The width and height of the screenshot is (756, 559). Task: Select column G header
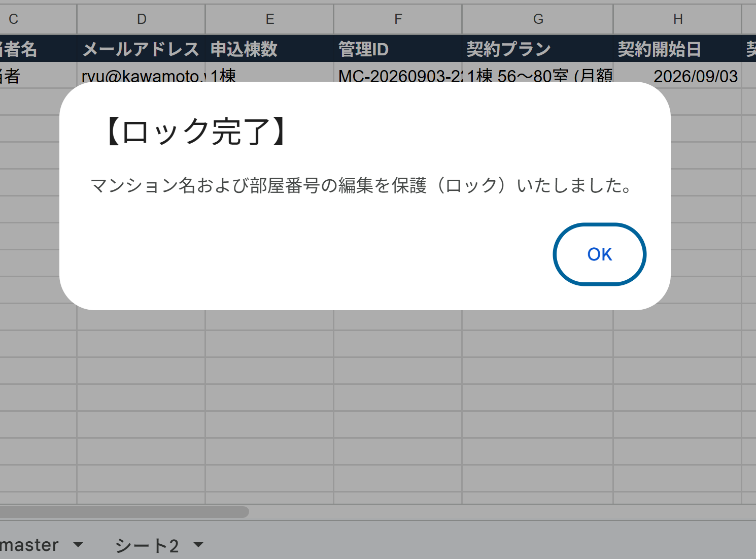pos(538,19)
